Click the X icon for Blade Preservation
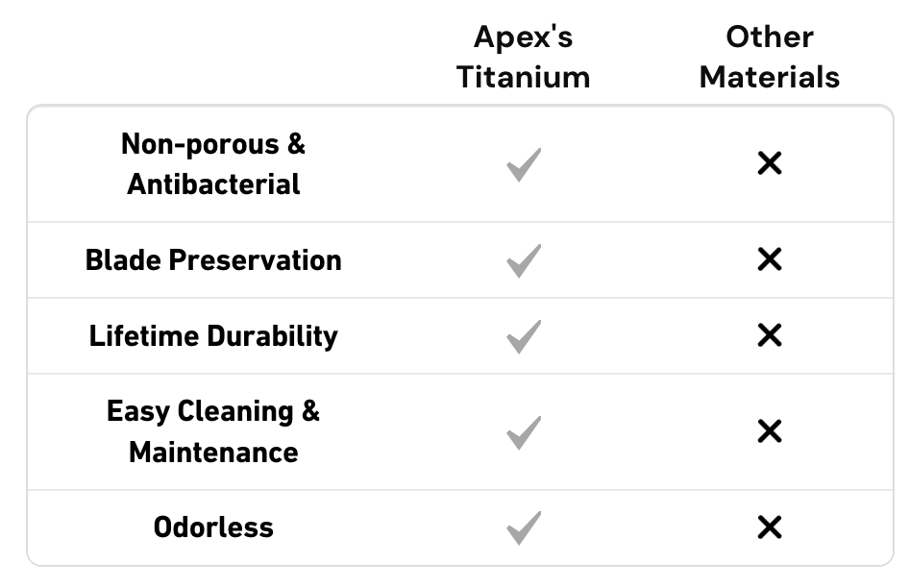The width and height of the screenshot is (910, 588). [x=770, y=258]
